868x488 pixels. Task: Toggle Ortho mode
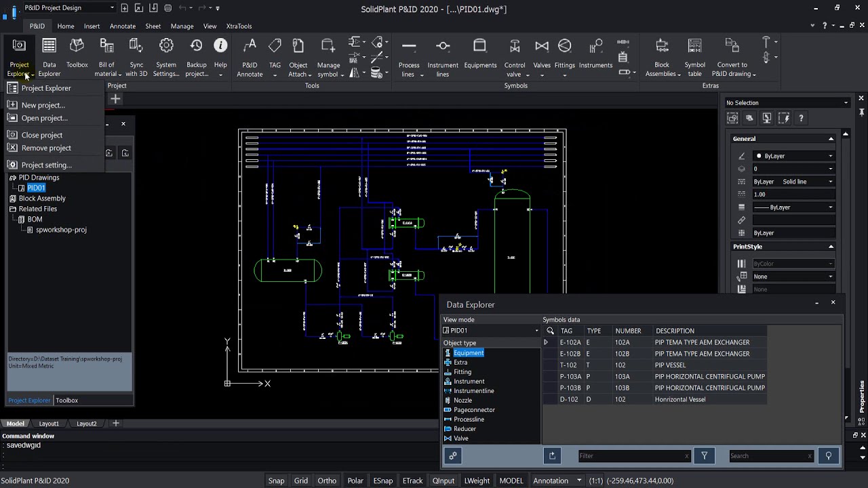coord(327,481)
